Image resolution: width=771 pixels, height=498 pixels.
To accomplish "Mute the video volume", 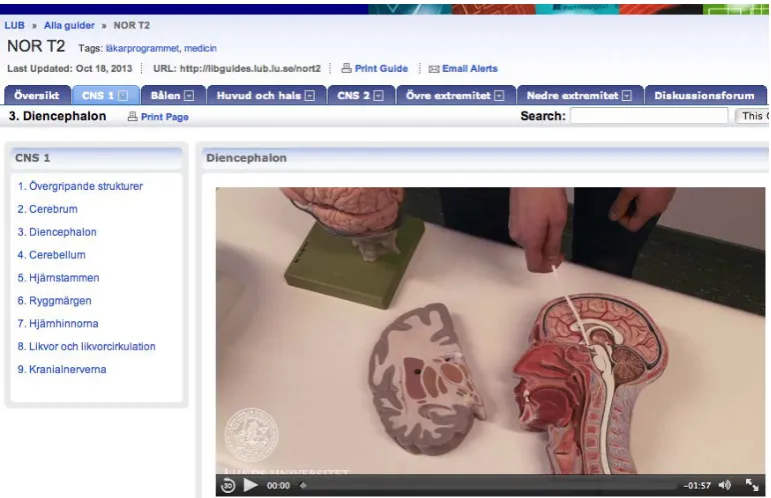I will 725,485.
